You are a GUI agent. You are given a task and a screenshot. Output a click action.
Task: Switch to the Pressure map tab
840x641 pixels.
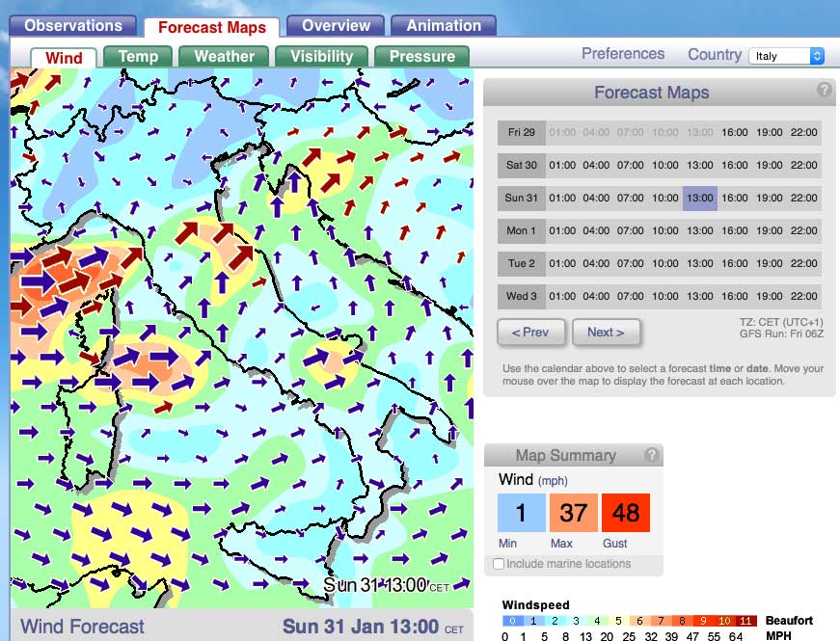(x=421, y=57)
